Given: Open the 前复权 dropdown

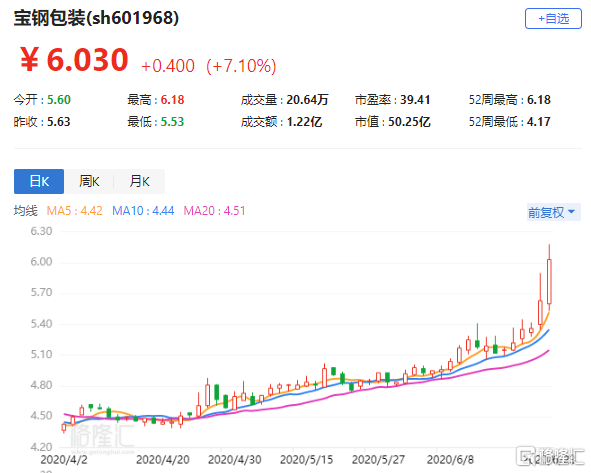Looking at the screenshot, I should 553,212.
